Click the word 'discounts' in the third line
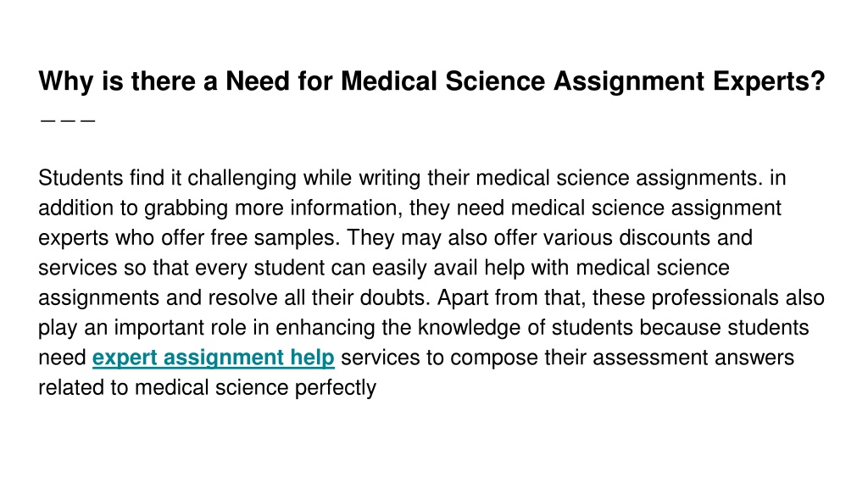Screen dimensions: 868x488 pyautogui.click(x=665, y=238)
